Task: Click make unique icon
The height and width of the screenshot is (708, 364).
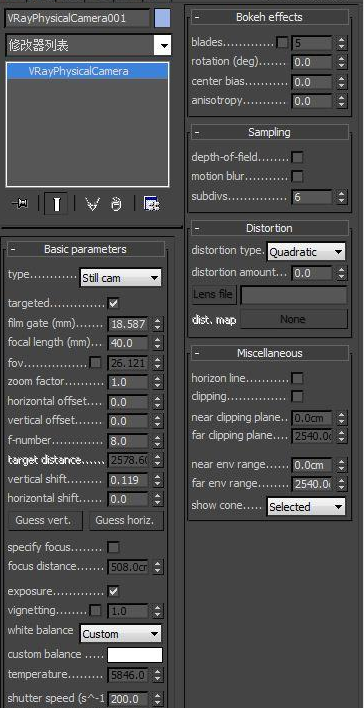Action: click(92, 205)
